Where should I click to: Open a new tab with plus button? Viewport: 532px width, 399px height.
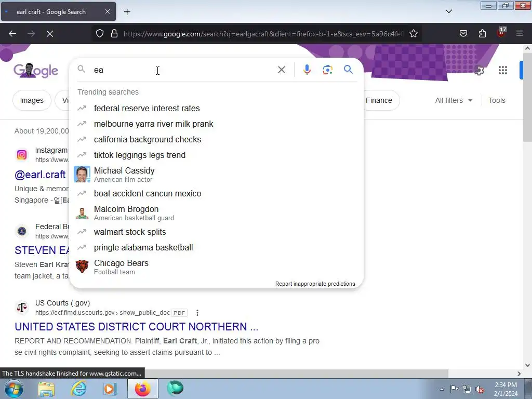(x=127, y=12)
